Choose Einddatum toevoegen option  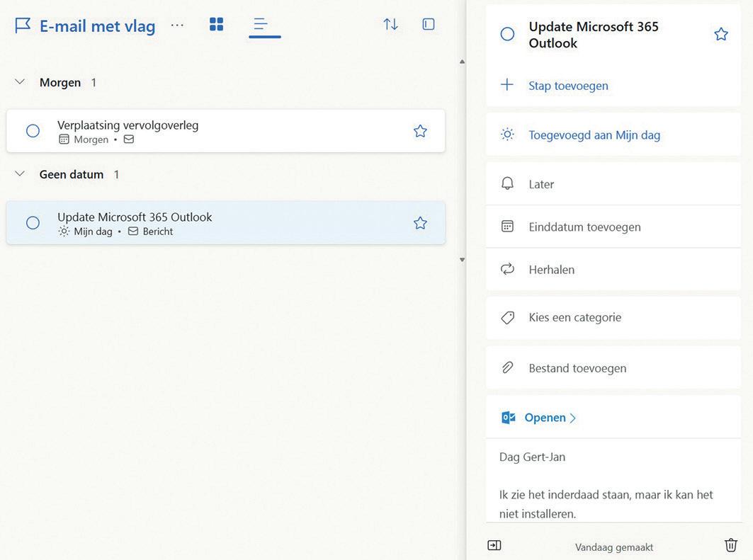pos(584,227)
